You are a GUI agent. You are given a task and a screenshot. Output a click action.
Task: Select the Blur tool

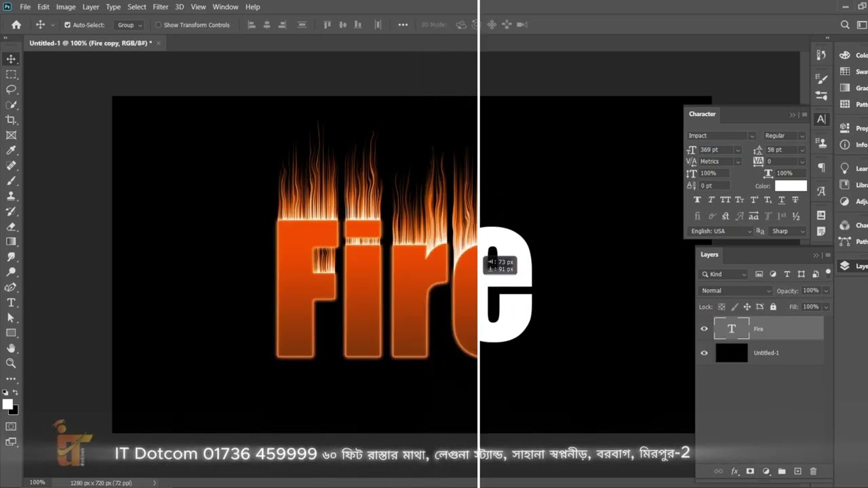click(11, 257)
